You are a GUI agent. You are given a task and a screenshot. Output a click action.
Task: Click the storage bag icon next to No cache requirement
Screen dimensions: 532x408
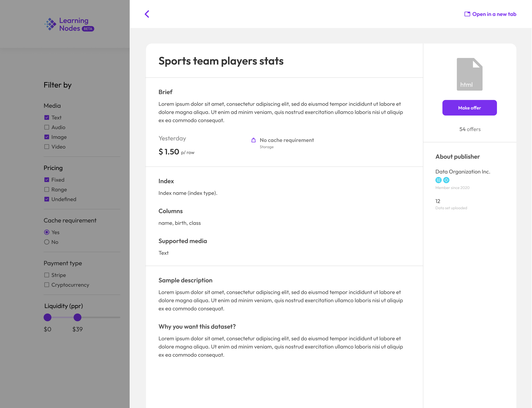(x=254, y=140)
